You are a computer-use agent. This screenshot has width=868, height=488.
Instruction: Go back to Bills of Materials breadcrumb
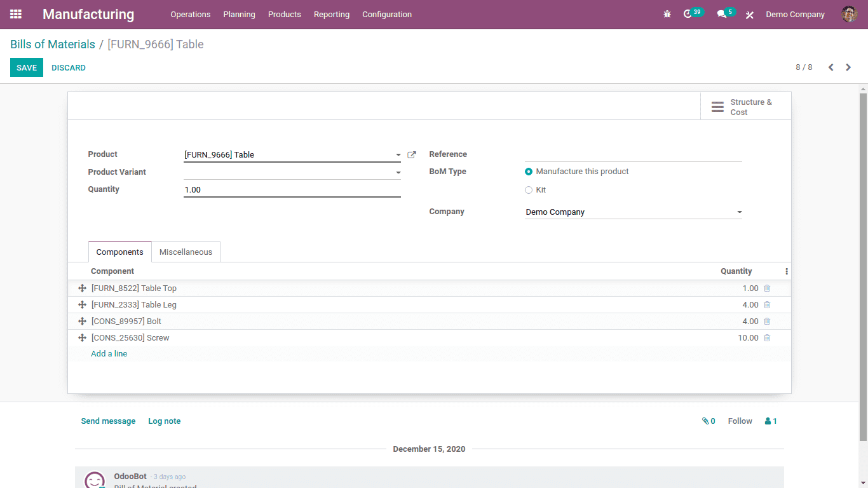click(53, 44)
